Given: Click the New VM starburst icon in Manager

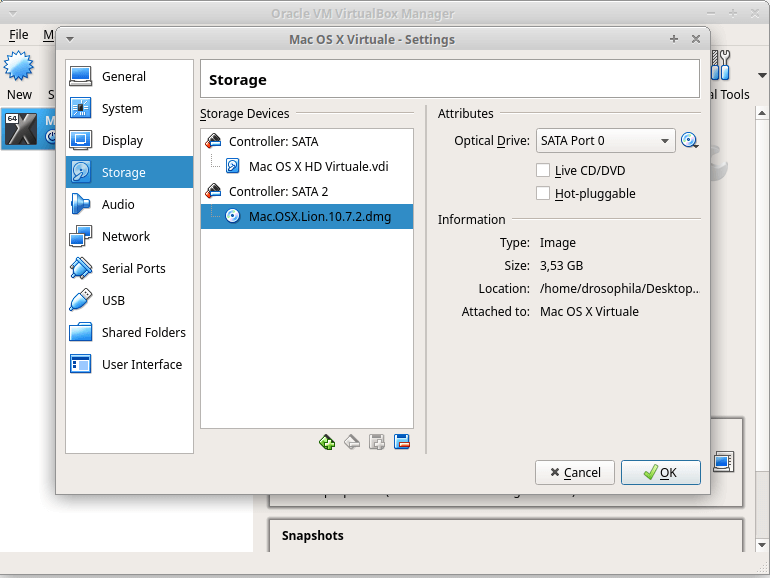Looking at the screenshot, I should tap(19, 66).
